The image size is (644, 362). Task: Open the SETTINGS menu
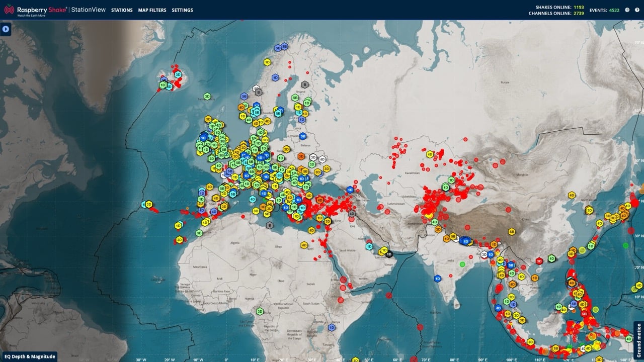pyautogui.click(x=182, y=10)
